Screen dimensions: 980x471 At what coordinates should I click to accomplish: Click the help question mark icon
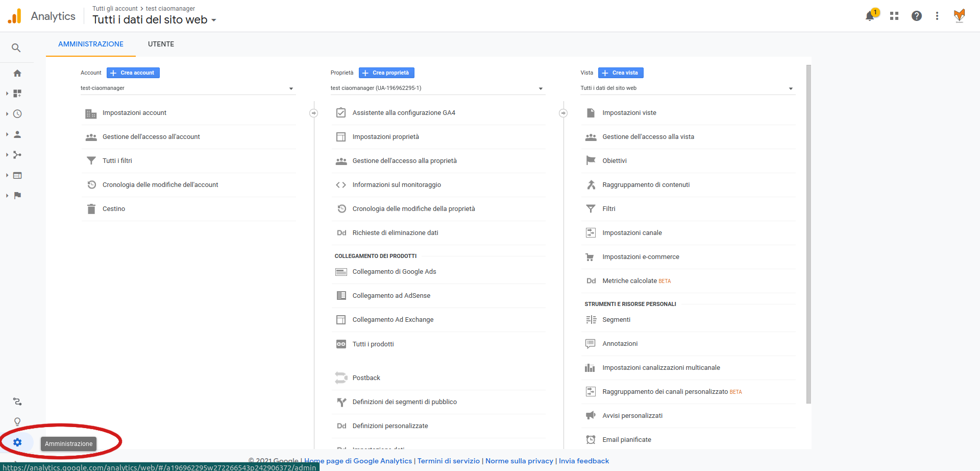point(917,16)
